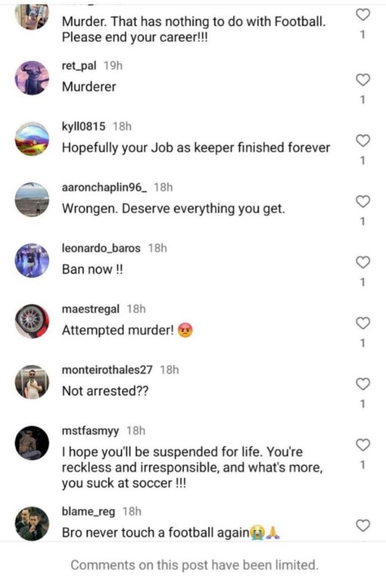View leonardo_baros's profile picture
This screenshot has height=588, width=386.
(x=32, y=260)
